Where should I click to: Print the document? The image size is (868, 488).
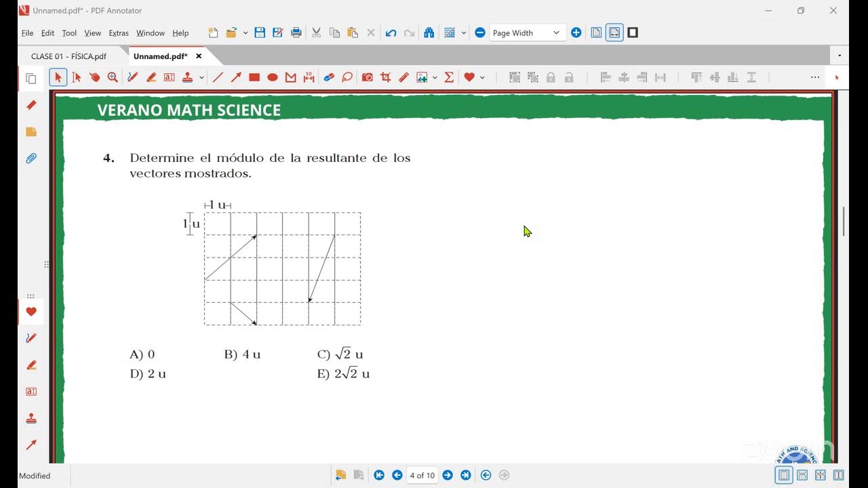tap(296, 33)
